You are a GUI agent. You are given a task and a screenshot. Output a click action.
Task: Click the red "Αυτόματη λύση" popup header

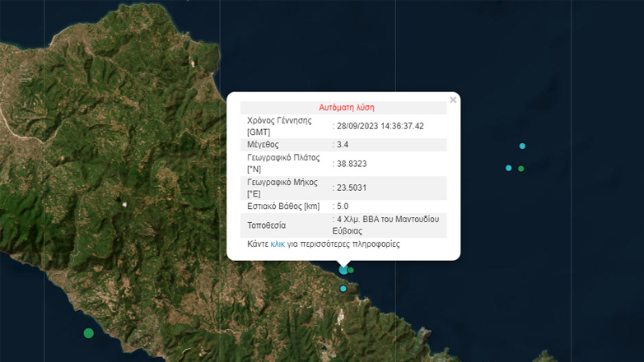tap(347, 107)
